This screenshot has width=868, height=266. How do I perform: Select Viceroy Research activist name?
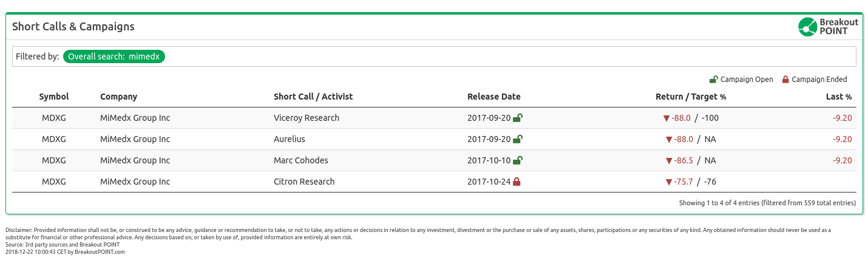(x=307, y=118)
